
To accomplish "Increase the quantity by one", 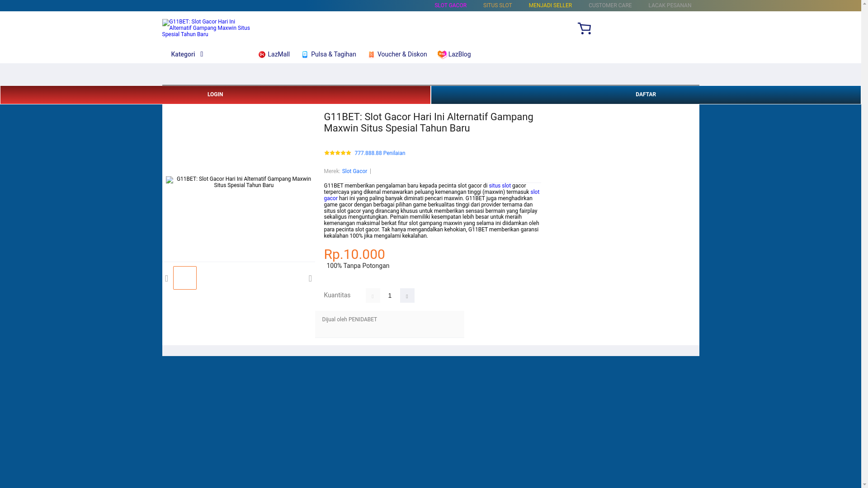I will (x=407, y=296).
